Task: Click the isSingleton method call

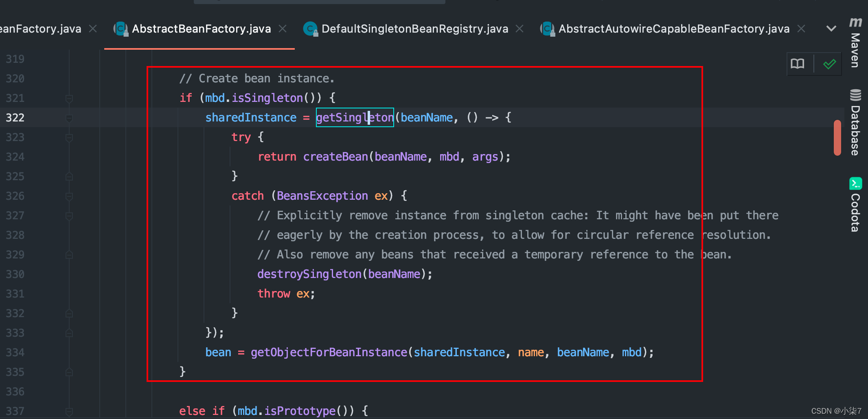Action: point(267,98)
